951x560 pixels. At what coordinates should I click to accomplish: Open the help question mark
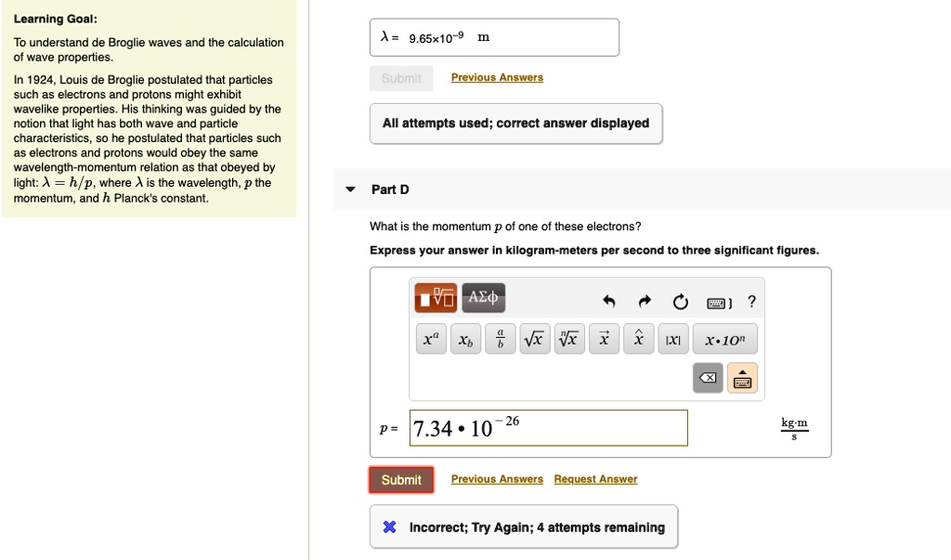[751, 302]
